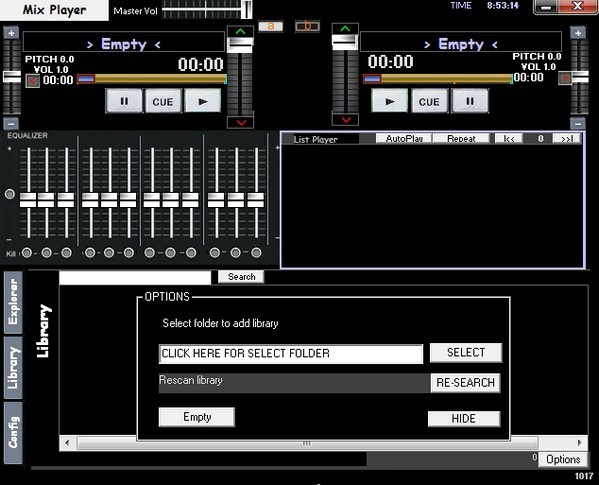Go to next track in List Player
Viewport: 599px width, 485px height.
pos(567,138)
